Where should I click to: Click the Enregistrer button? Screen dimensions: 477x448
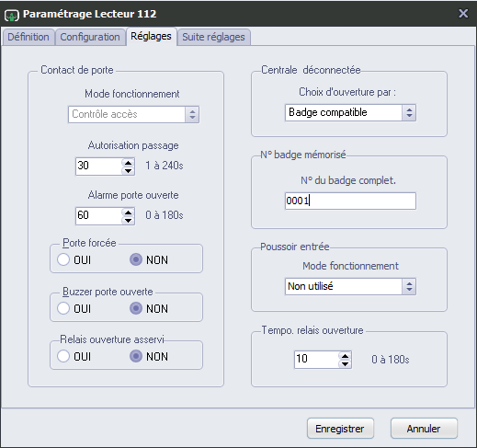point(340,429)
